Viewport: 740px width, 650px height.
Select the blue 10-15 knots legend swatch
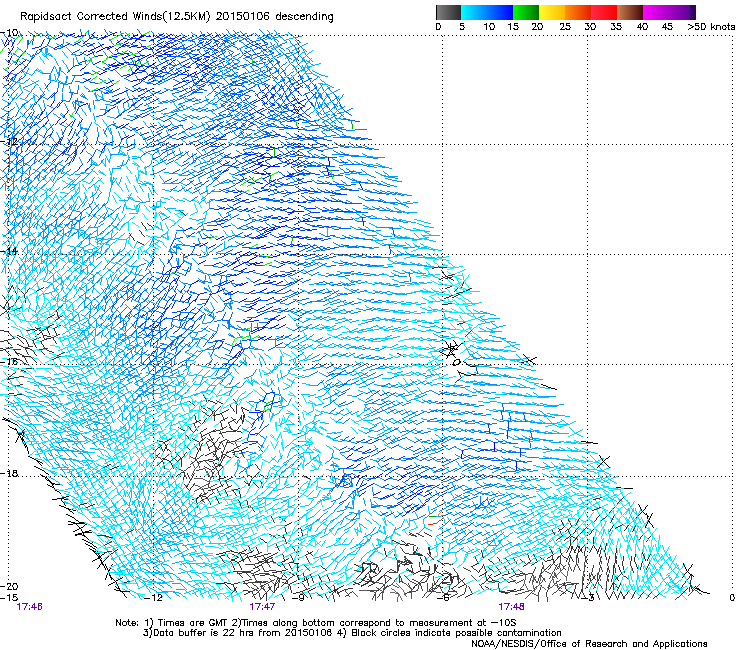click(500, 12)
